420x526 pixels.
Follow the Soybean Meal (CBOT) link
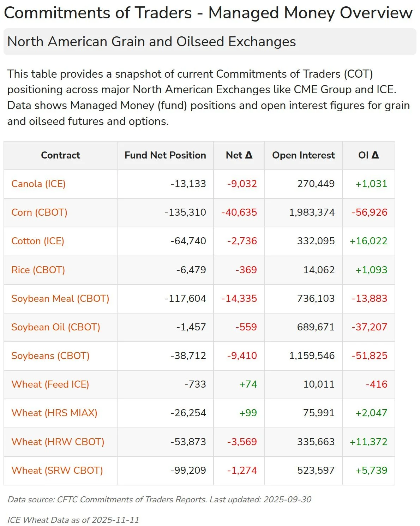pyautogui.click(x=60, y=299)
